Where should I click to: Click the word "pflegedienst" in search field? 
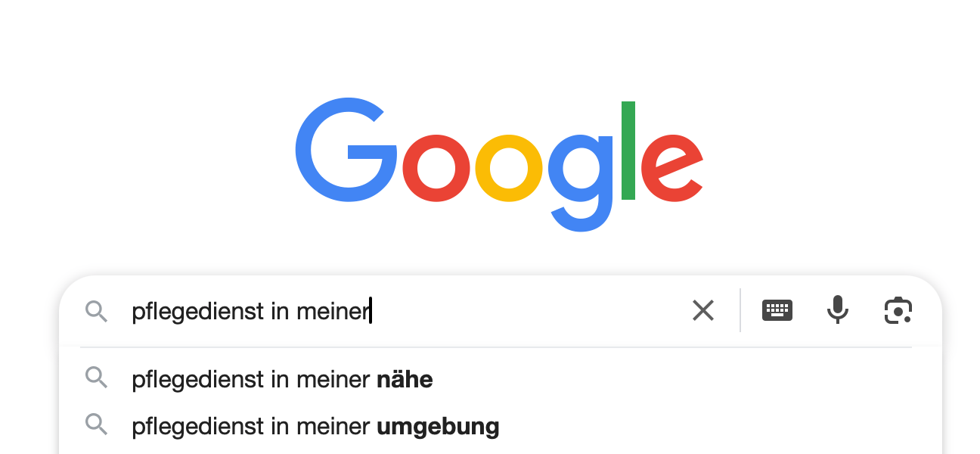[187, 311]
